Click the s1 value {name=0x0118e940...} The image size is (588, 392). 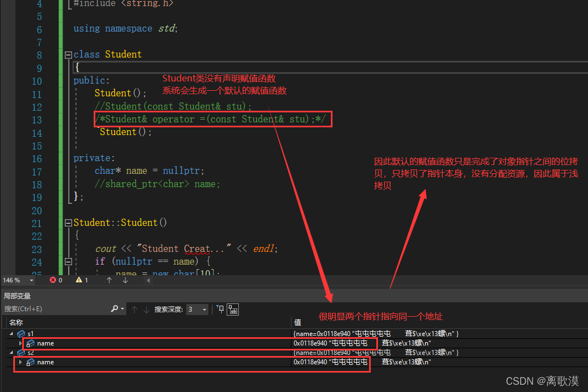[376, 333]
